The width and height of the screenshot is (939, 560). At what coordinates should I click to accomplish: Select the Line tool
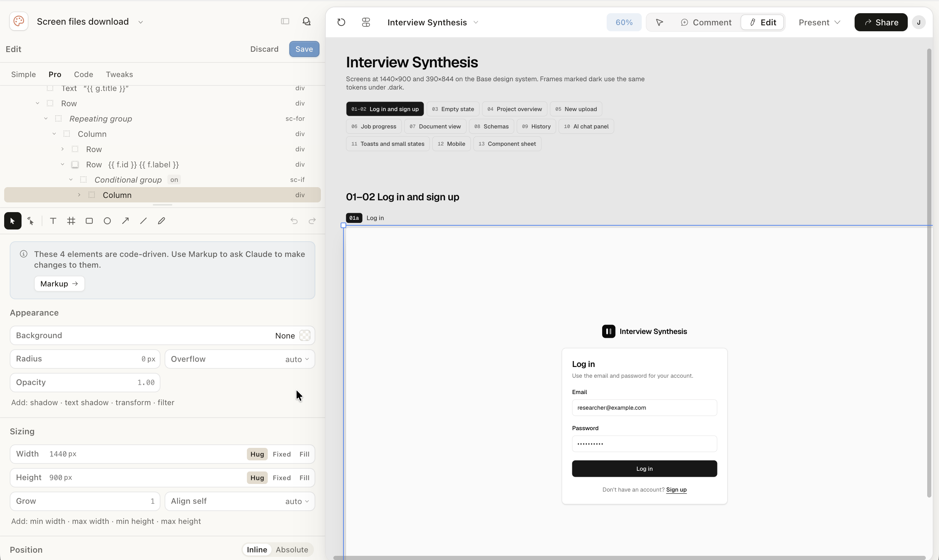(143, 221)
